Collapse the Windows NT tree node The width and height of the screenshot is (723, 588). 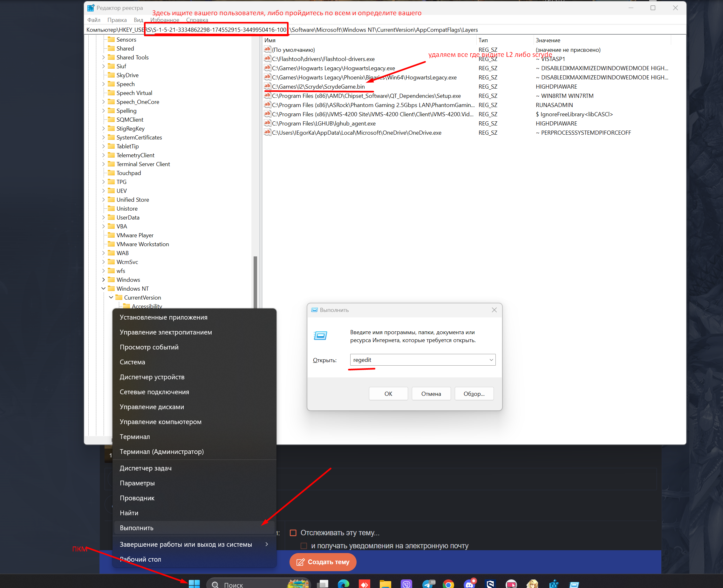pyautogui.click(x=104, y=288)
